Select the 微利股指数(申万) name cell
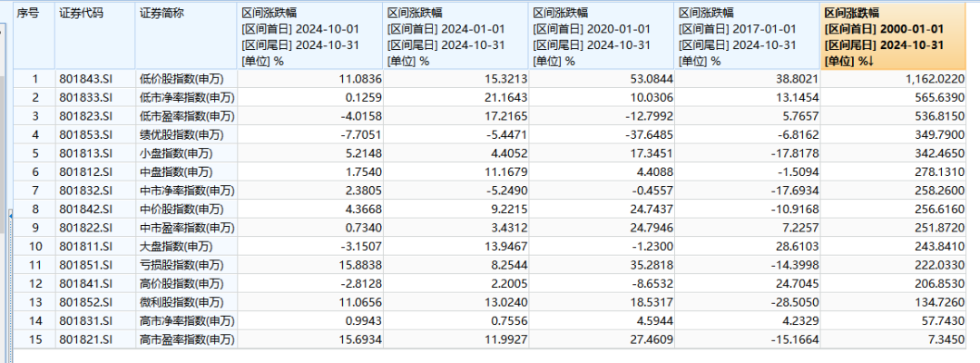 tap(180, 301)
